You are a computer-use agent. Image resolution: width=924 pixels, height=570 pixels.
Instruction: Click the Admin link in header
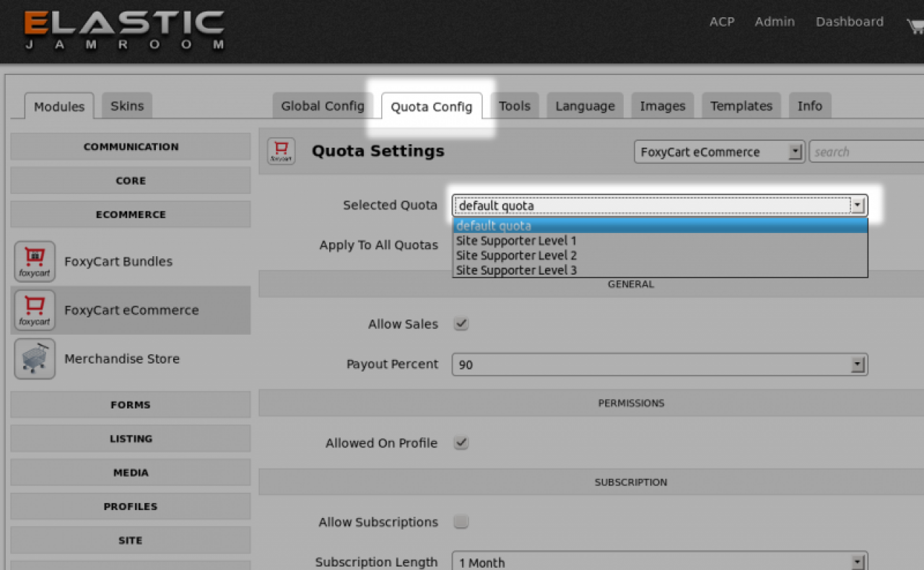coord(775,22)
